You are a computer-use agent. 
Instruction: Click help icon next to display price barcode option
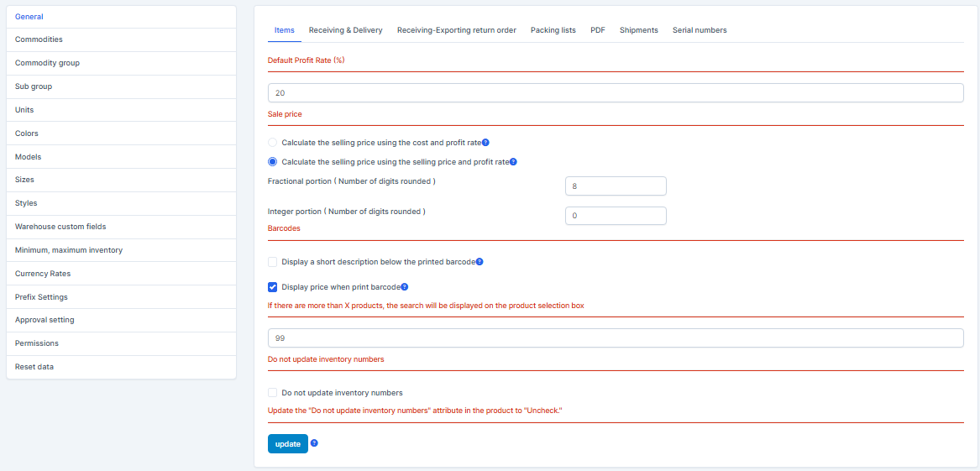[x=405, y=287]
